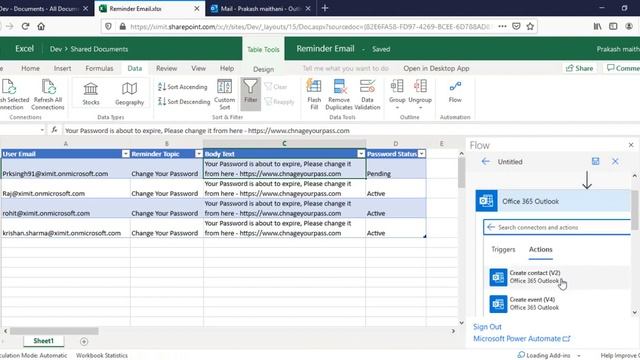Open the Design tab under Table Tools

coord(263,69)
